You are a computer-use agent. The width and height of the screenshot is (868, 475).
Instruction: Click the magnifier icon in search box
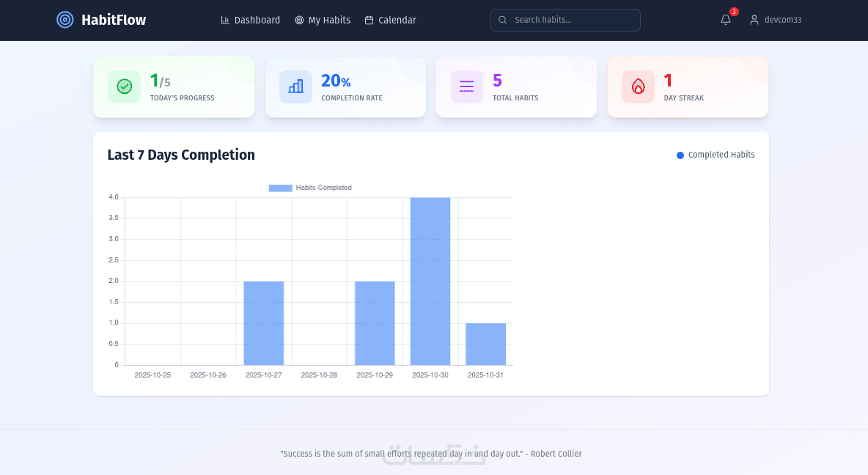[x=503, y=20]
